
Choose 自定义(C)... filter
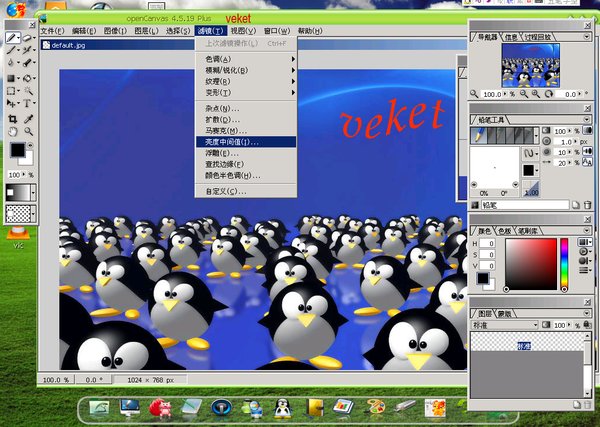coord(246,191)
